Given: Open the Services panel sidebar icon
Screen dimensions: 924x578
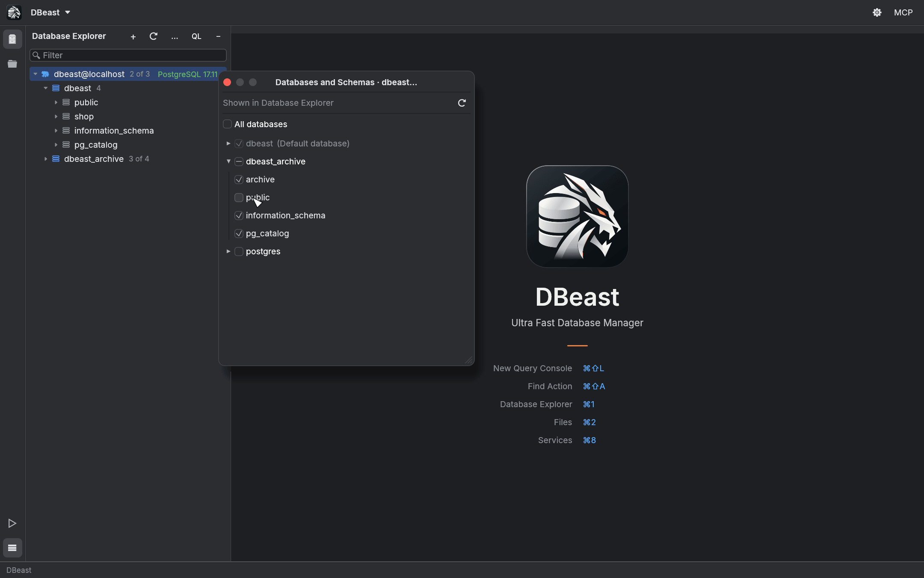Looking at the screenshot, I should point(12,548).
